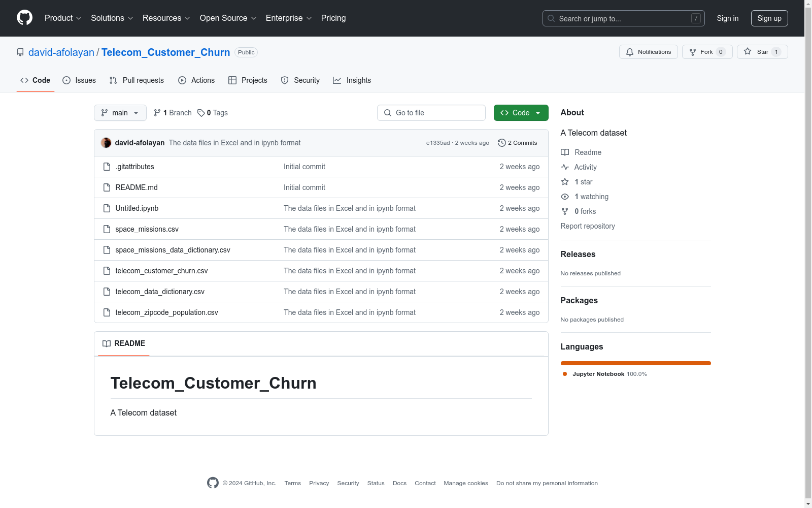The width and height of the screenshot is (812, 508).
Task: Open the david-afolayan owner link
Action: (x=61, y=52)
